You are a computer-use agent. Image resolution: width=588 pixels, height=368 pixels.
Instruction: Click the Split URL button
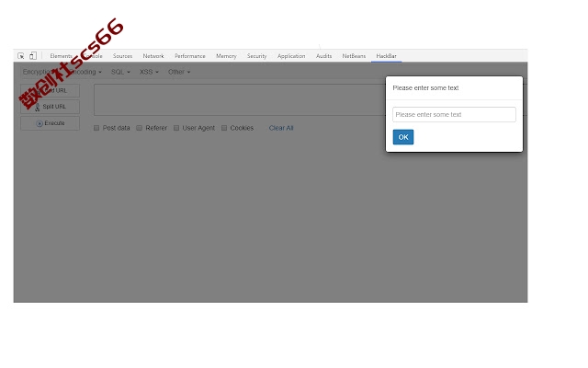pyautogui.click(x=51, y=107)
